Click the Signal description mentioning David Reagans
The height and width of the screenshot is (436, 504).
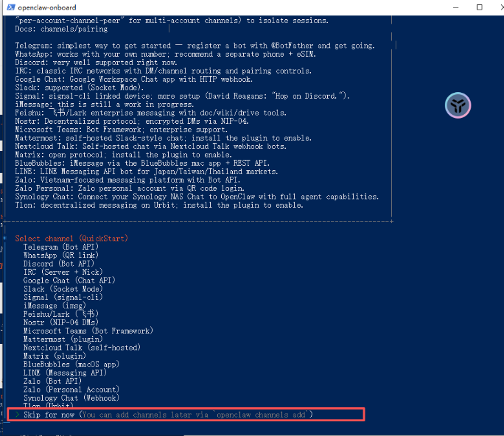[x=182, y=96]
